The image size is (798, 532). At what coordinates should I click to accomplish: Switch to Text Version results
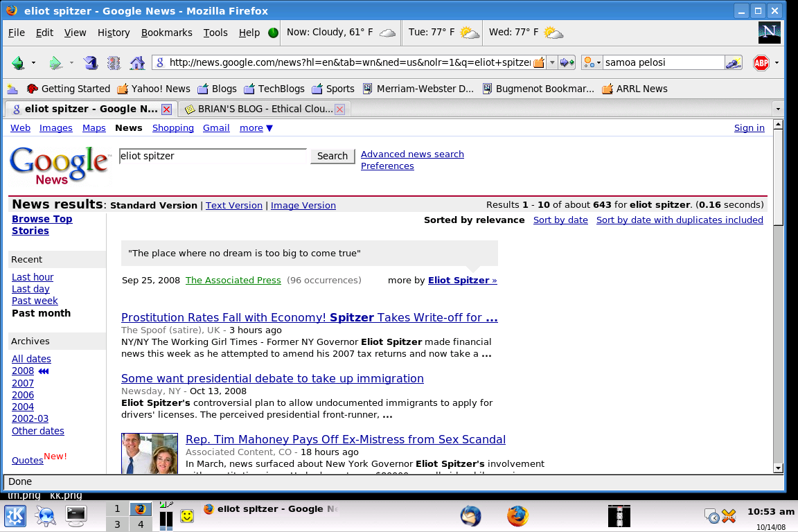233,205
